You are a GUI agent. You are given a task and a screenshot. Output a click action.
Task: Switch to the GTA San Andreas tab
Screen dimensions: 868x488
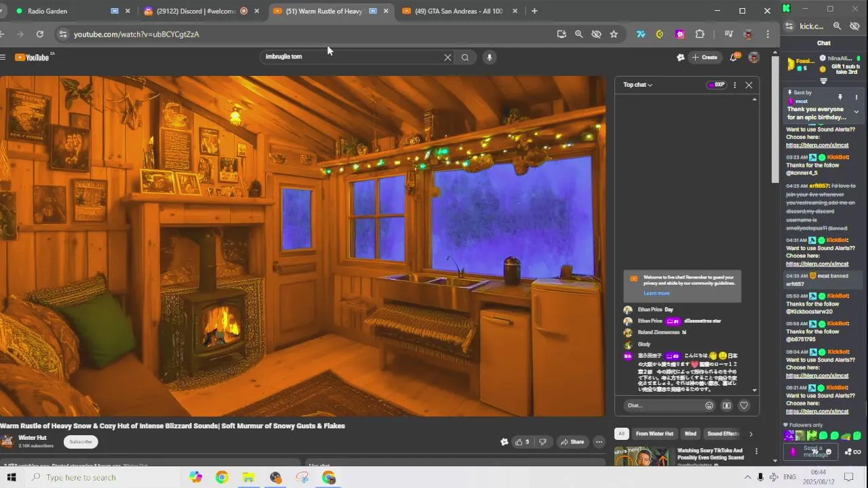point(460,11)
